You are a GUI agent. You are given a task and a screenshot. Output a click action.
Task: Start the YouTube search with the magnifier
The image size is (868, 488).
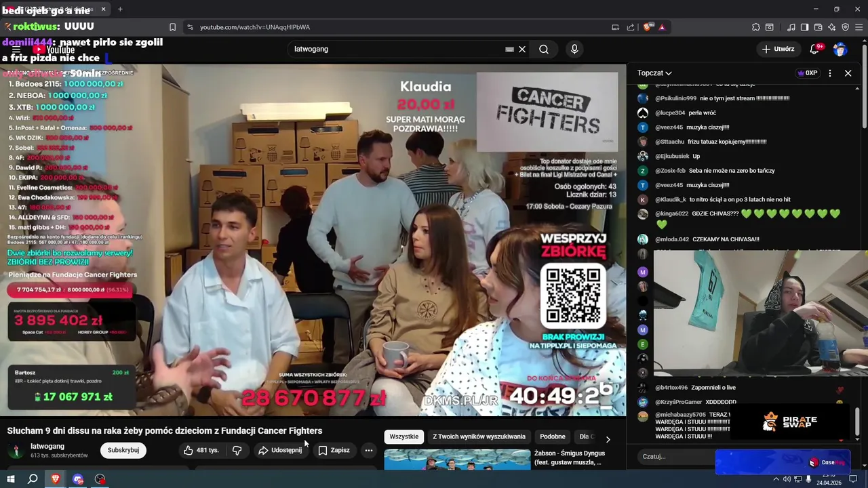click(x=544, y=49)
